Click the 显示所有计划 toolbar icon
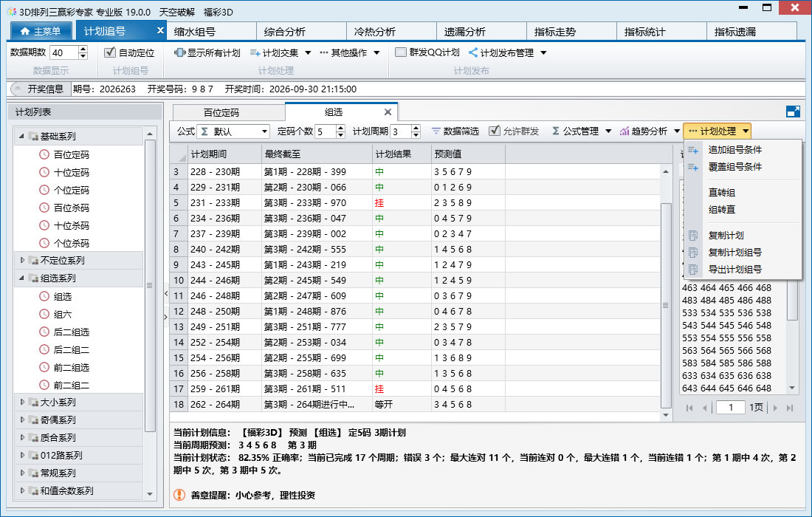812x517 pixels. [179, 52]
